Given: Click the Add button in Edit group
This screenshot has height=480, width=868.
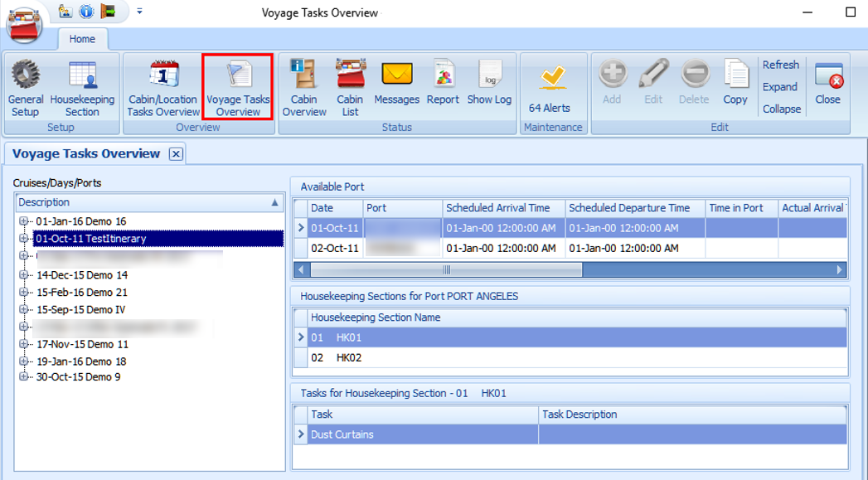Looking at the screenshot, I should pos(613,82).
